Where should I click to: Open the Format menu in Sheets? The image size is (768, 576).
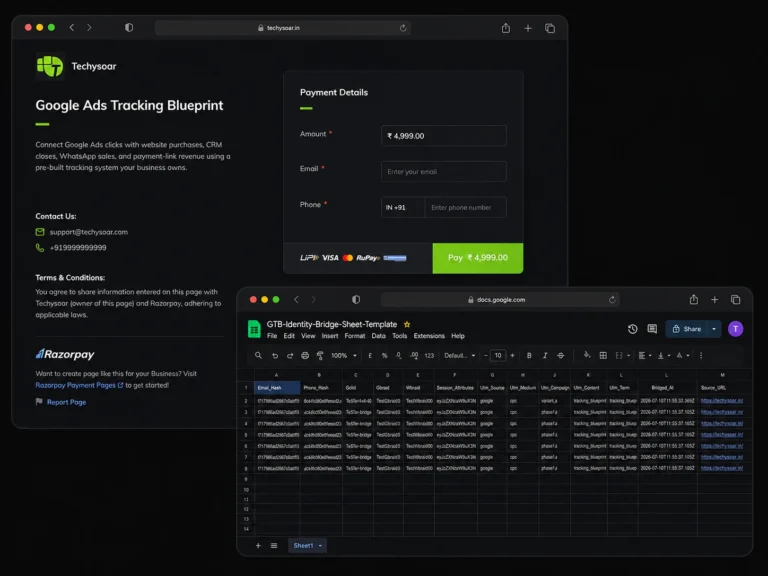pos(355,336)
